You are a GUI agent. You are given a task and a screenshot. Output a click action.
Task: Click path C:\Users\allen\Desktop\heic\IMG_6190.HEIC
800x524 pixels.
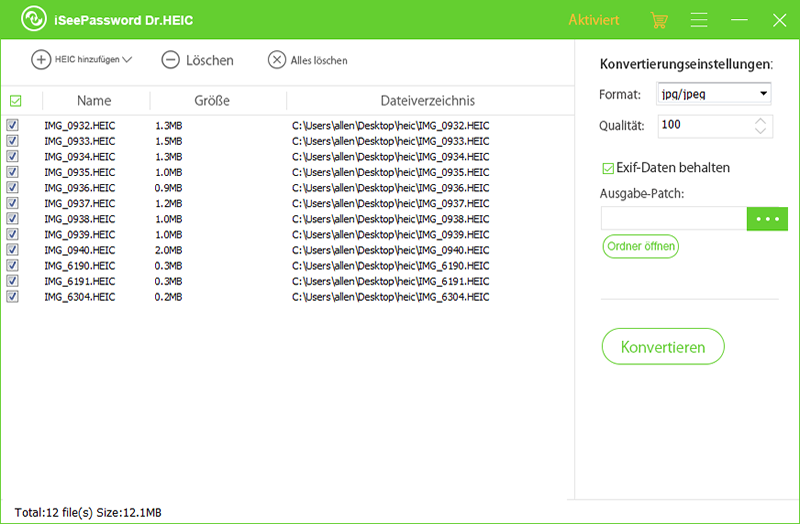coord(390,265)
